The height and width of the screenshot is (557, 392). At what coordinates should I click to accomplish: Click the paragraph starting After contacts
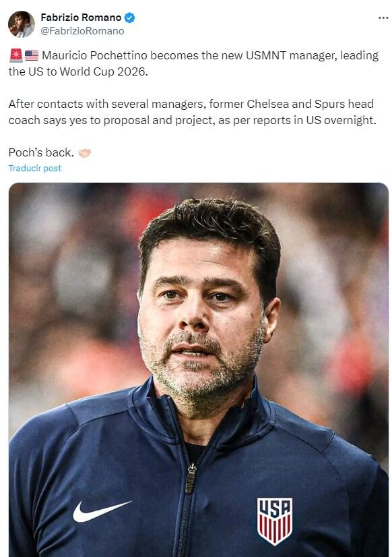(192, 112)
